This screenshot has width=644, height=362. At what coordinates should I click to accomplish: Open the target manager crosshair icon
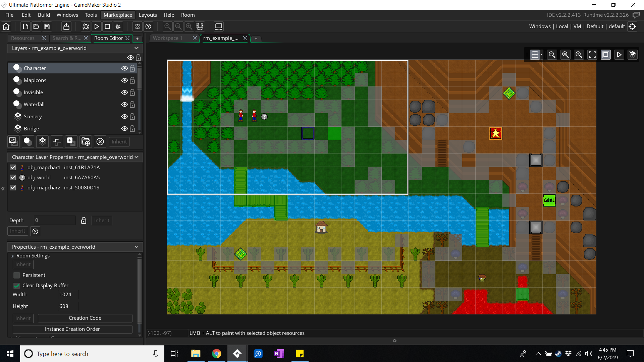point(633,26)
